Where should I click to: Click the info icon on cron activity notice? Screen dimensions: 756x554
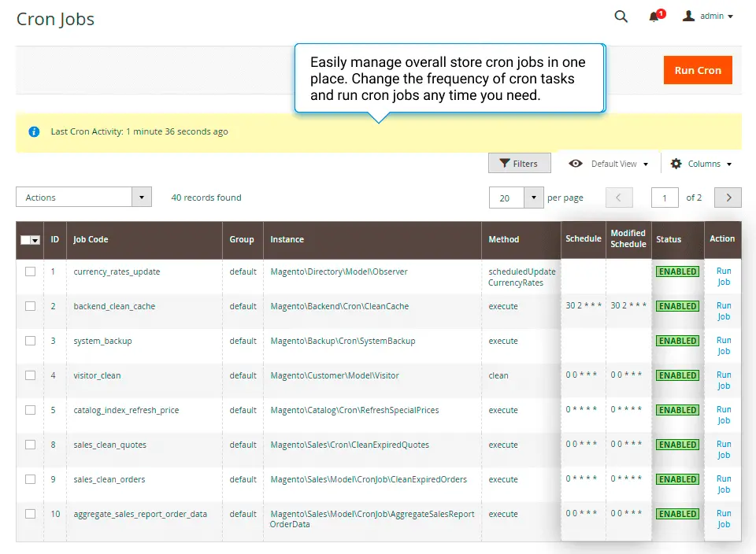pyautogui.click(x=33, y=132)
